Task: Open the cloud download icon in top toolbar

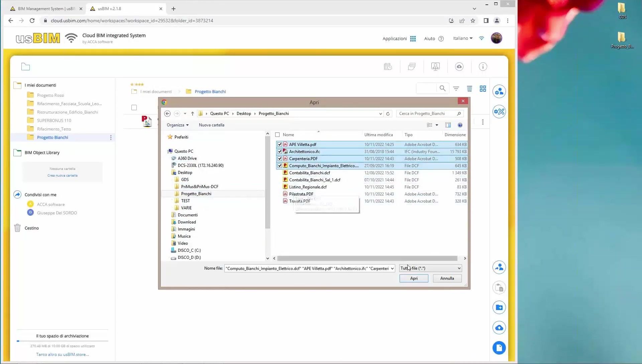Action: [x=459, y=66]
